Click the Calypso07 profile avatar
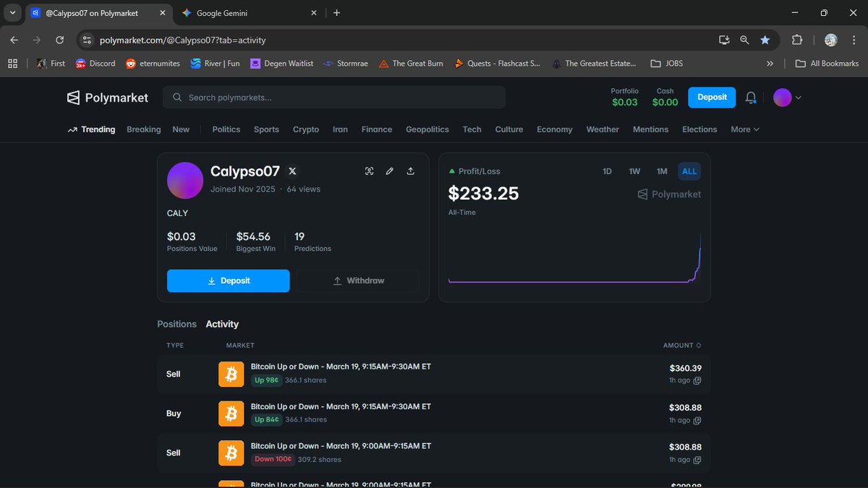The height and width of the screenshot is (488, 868). coord(185,180)
